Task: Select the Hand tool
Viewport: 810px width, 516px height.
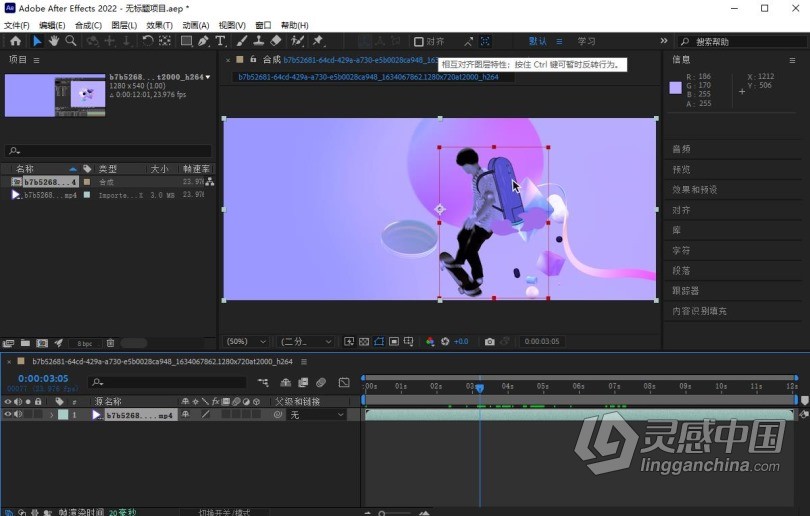Action: pos(54,41)
